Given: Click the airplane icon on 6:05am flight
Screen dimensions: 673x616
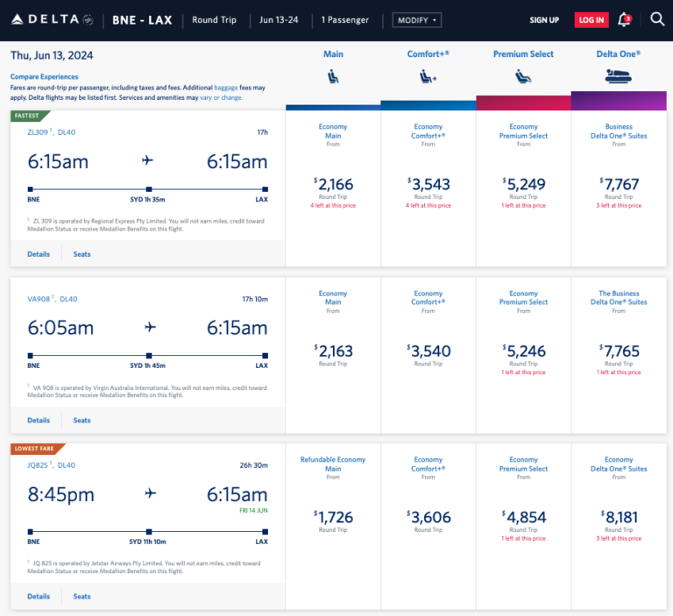Looking at the screenshot, I should click(x=149, y=328).
